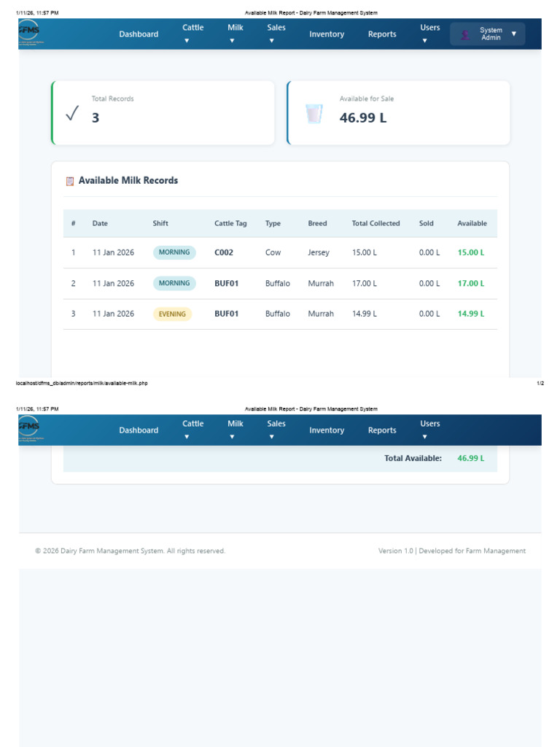Viewport: 560px width, 747px height.
Task: Select the EVENING shift badge
Action: 172,314
